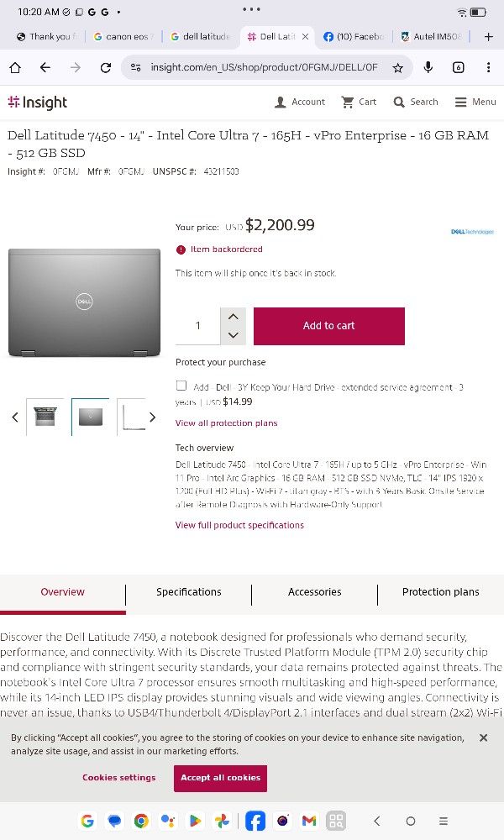Screen dimensions: 504x840
Task: Check Keep Your Hard Drive add-on
Action: [x=181, y=386]
